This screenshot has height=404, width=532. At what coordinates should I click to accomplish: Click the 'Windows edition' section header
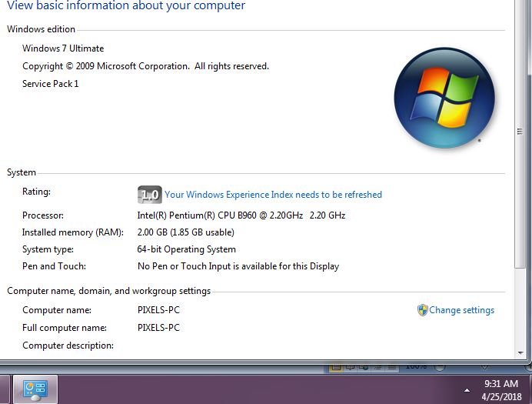click(41, 29)
